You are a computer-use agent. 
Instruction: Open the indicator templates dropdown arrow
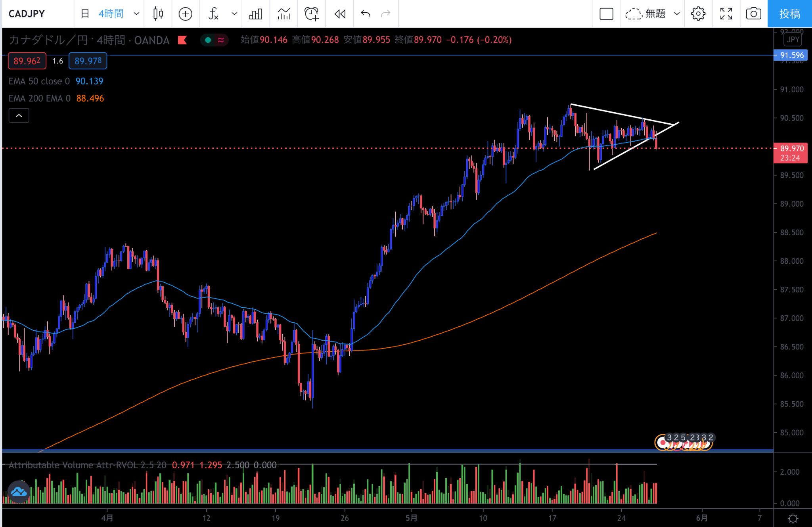[x=234, y=14]
